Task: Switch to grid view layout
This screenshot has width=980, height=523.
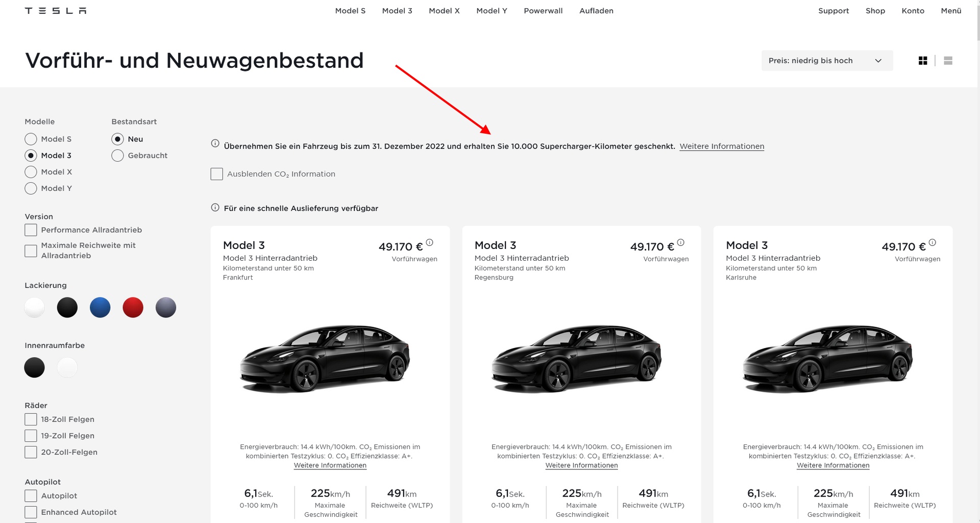Action: (x=923, y=61)
